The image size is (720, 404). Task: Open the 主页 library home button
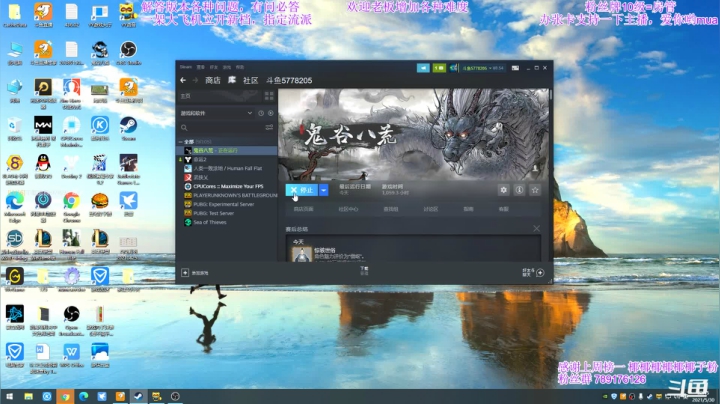pos(220,96)
